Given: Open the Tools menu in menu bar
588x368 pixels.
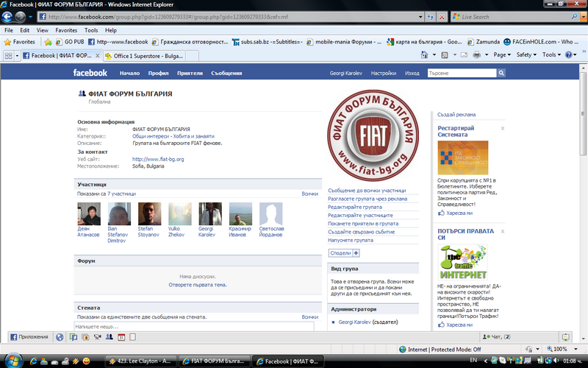Looking at the screenshot, I should 91,30.
